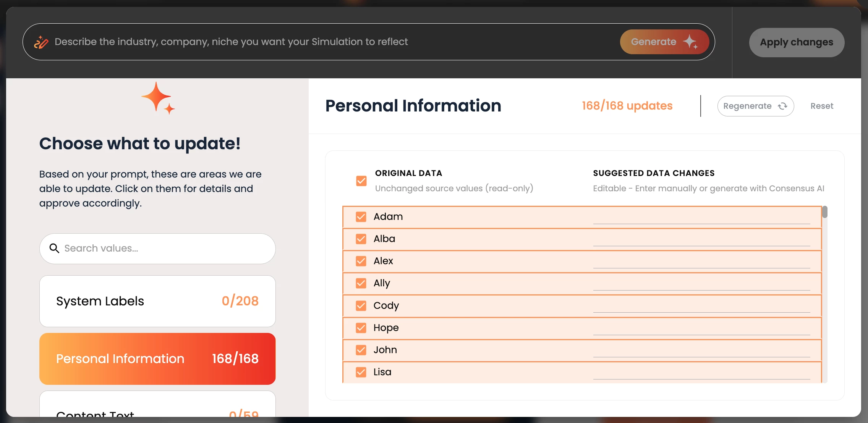This screenshot has height=423, width=868.
Task: Toggle the select-all checkbox beside Original Data
Action: click(361, 181)
